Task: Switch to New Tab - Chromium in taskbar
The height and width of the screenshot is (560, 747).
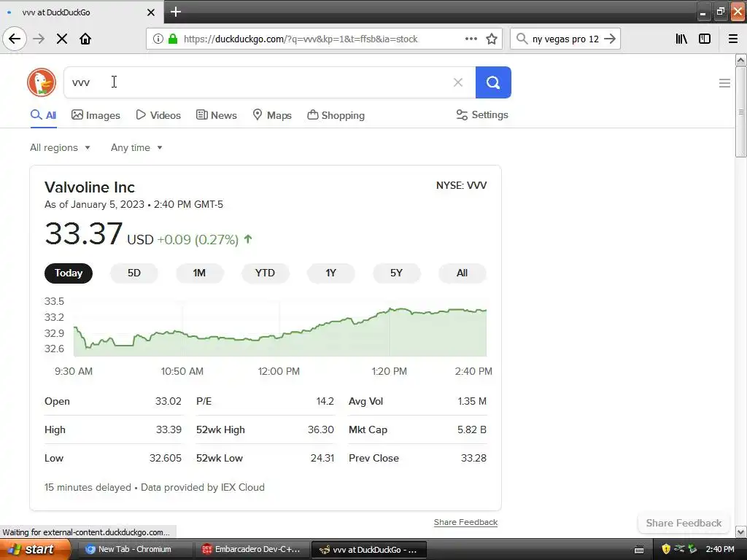Action: [134, 549]
